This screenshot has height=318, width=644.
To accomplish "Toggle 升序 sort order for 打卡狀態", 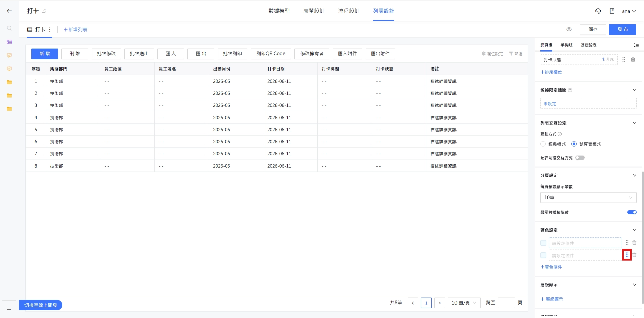I will (608, 60).
